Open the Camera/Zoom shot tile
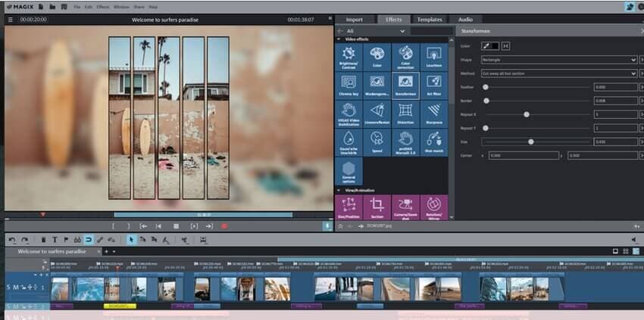Viewport: 644px width, 320px height. click(x=406, y=207)
